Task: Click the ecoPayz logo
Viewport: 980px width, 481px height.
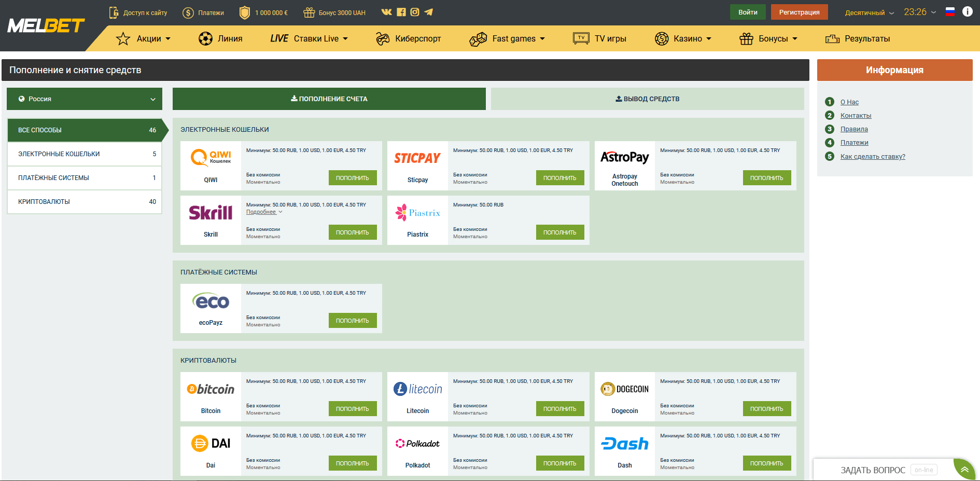Action: point(211,301)
